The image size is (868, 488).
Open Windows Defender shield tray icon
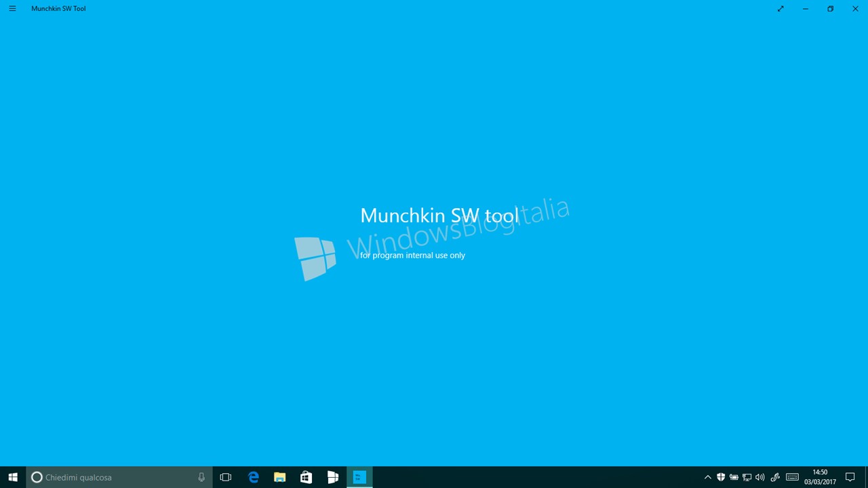[721, 477]
